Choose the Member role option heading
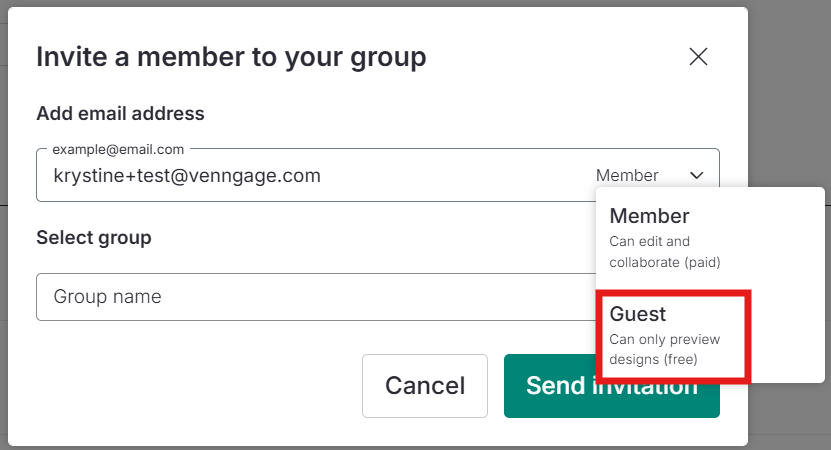 point(649,216)
